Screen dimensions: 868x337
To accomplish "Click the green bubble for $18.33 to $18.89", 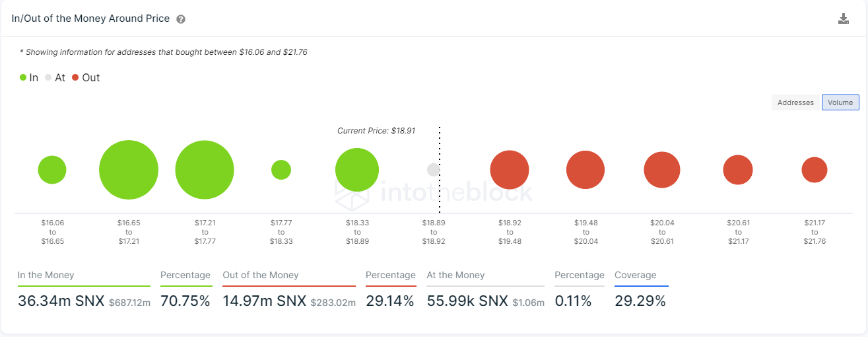I will point(357,170).
